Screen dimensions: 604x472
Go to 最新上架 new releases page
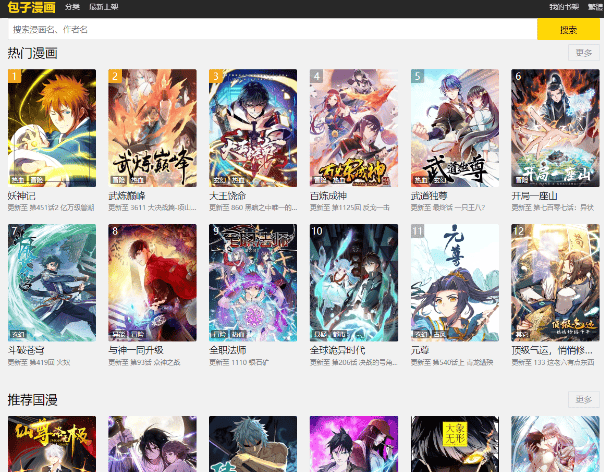[x=103, y=7]
